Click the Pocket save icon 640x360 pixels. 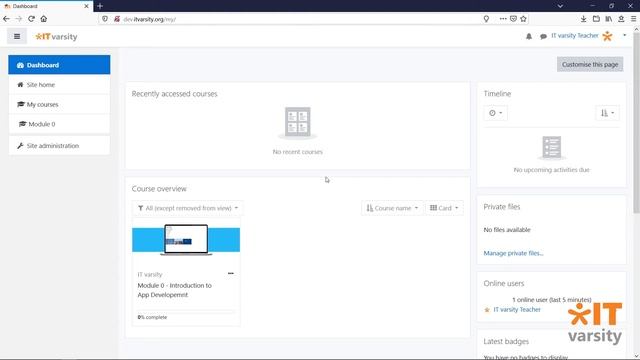click(x=513, y=19)
